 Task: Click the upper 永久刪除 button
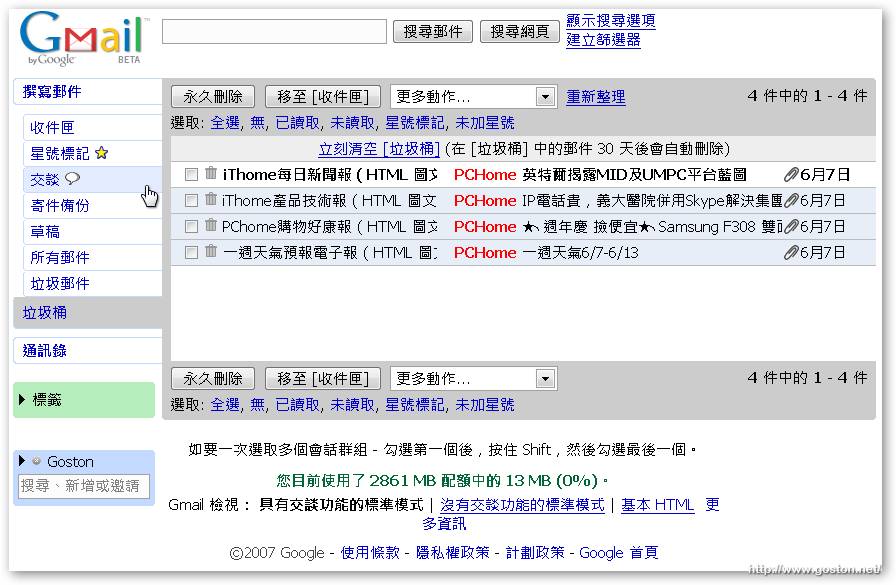pyautogui.click(x=213, y=97)
